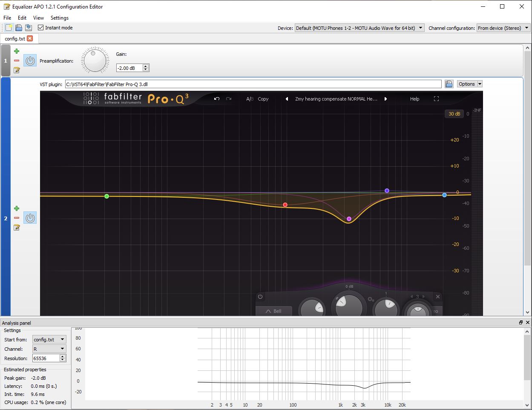Remove the VST plugin filter
532x410 pixels.
pos(17,218)
